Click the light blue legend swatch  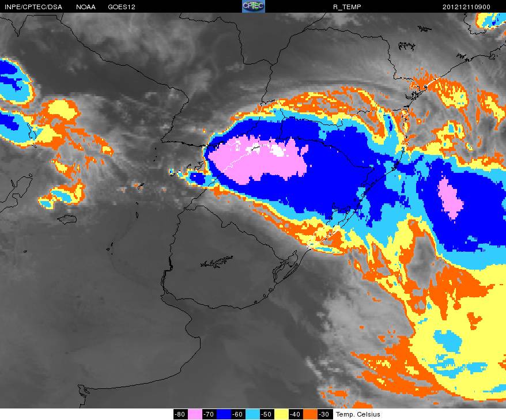(252, 414)
